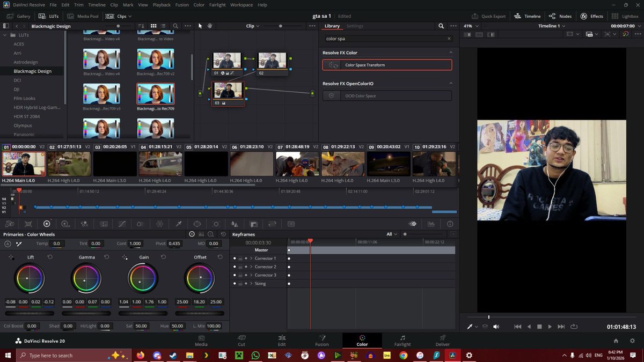This screenshot has width=644, height=362.
Task: Select Color Space Transform effect
Action: tap(387, 65)
